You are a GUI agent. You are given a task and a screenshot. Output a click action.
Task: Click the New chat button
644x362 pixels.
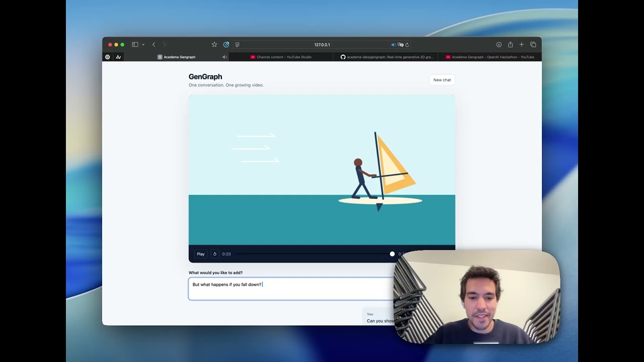pos(442,80)
